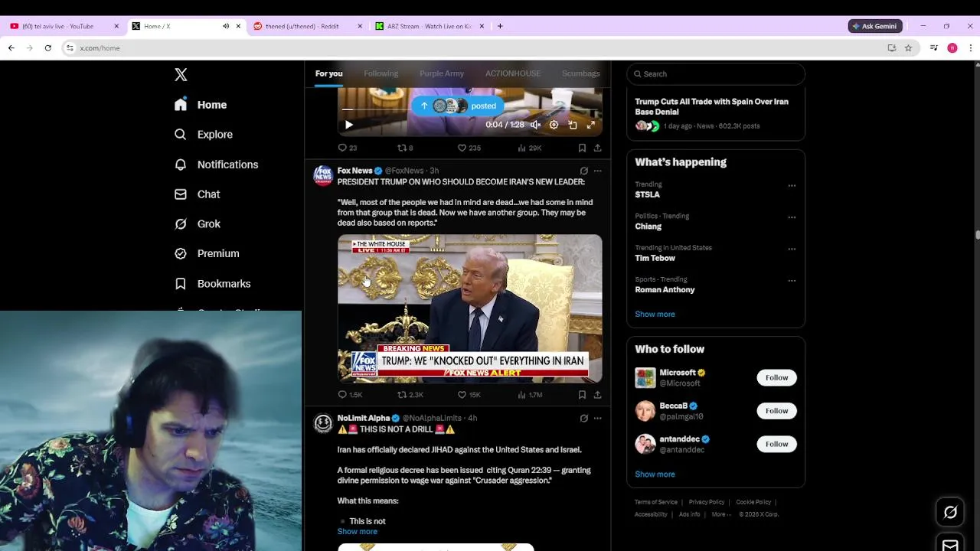Viewport: 980px width, 551px height.
Task: Open the Privacy Policy link
Action: point(707,502)
